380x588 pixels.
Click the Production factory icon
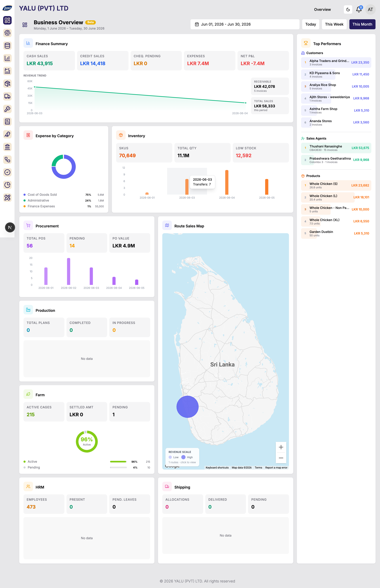(28, 310)
